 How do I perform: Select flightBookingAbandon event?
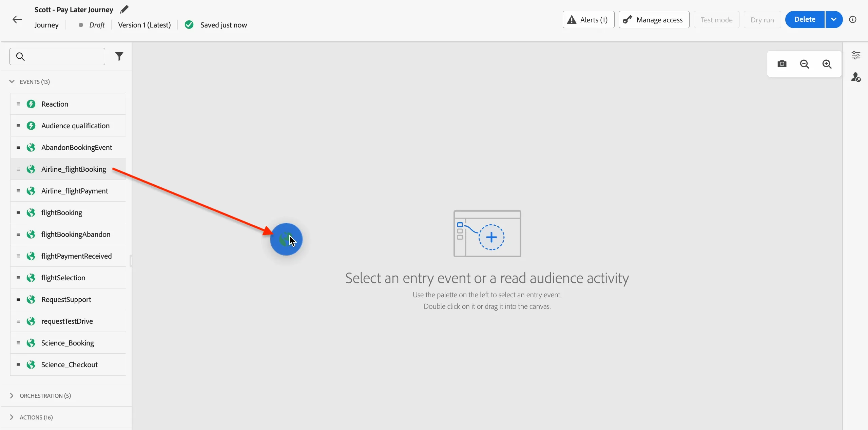click(x=68, y=234)
